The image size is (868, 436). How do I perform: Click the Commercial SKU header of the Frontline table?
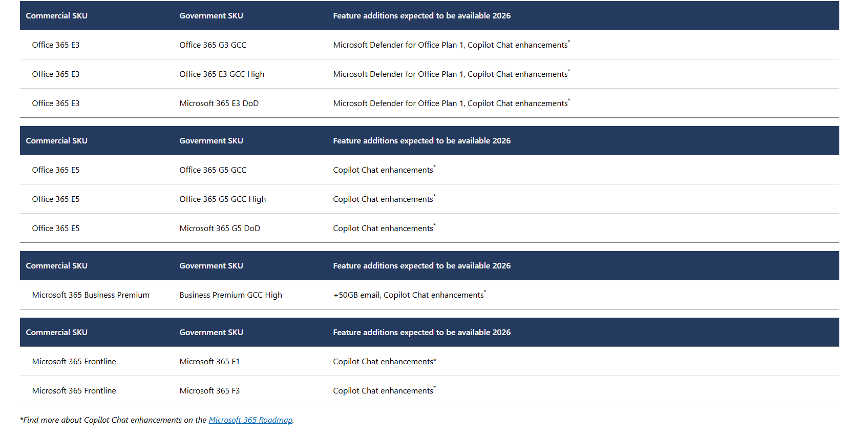click(57, 333)
